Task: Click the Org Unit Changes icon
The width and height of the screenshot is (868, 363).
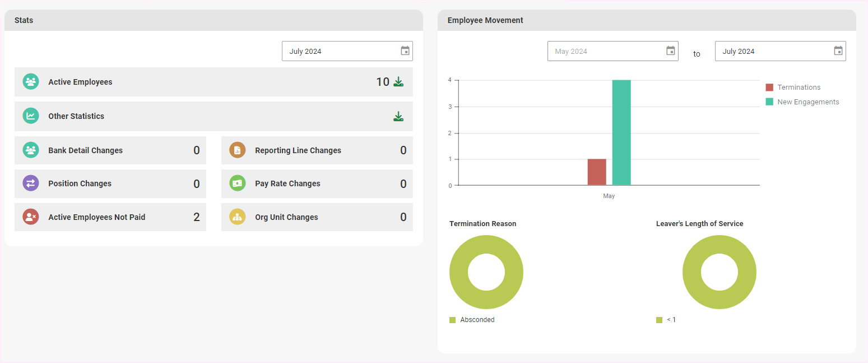Action: [238, 217]
